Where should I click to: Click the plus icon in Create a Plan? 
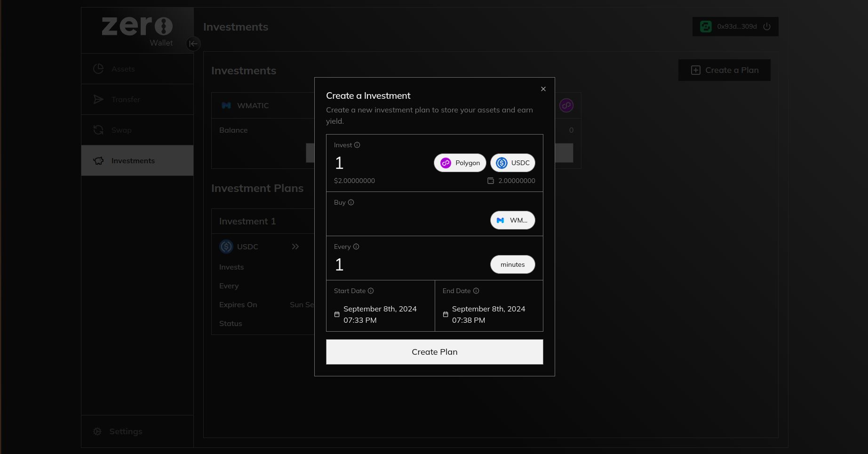click(x=695, y=70)
